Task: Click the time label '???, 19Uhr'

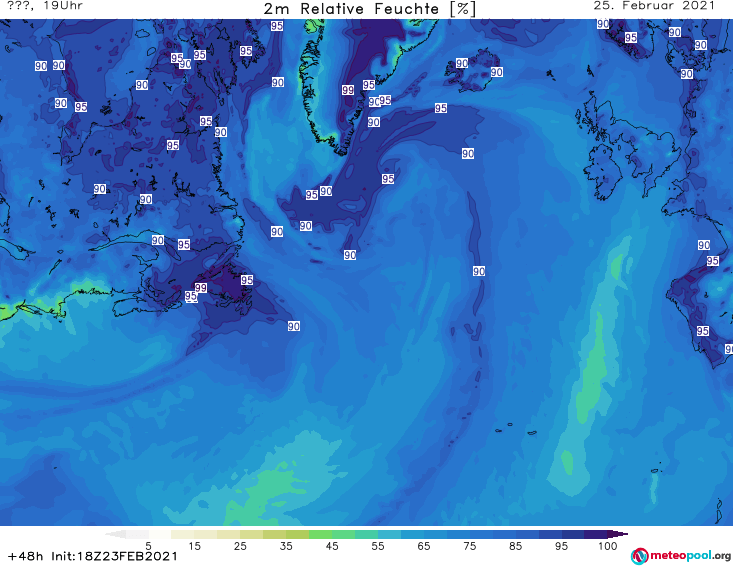Action: 45,6
